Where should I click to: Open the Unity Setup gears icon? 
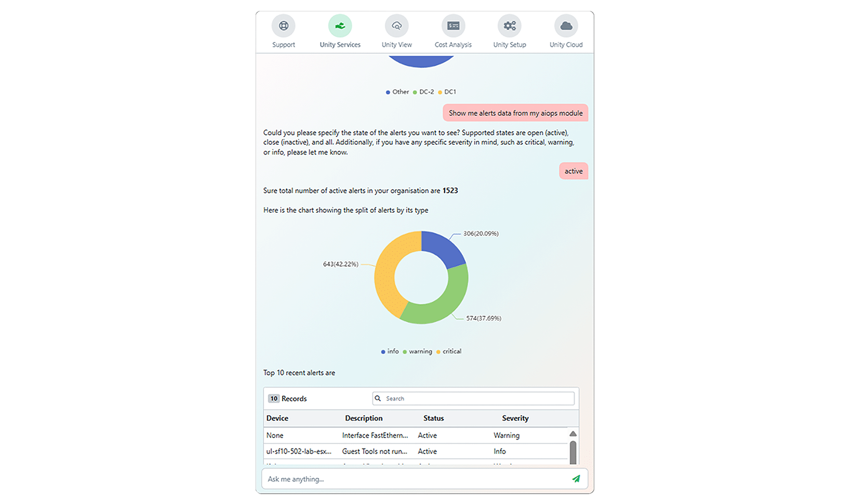[x=510, y=25]
